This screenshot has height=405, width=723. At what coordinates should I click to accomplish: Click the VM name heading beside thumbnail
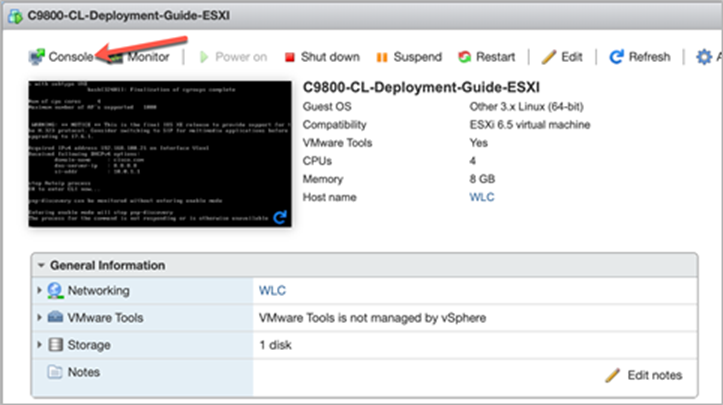(x=421, y=87)
